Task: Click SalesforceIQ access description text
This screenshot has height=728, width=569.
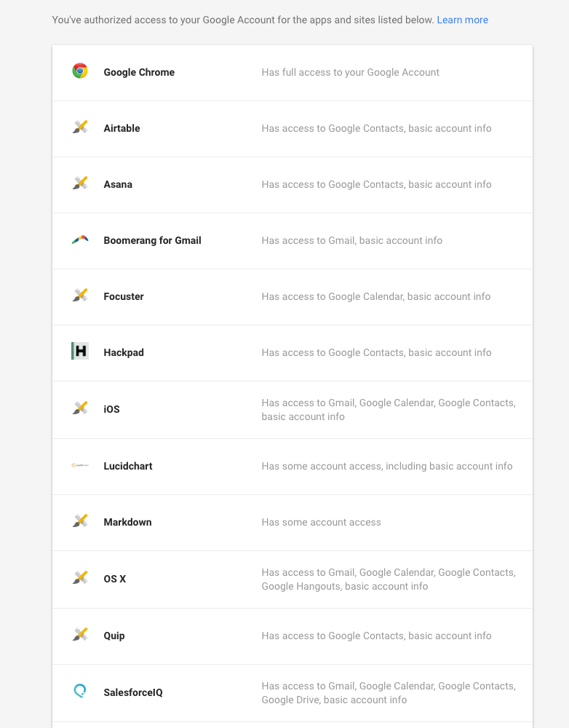Action: point(389,693)
